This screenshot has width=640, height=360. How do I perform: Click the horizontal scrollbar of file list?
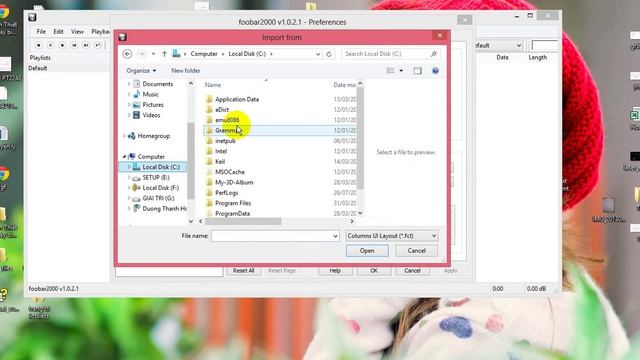coord(243,221)
